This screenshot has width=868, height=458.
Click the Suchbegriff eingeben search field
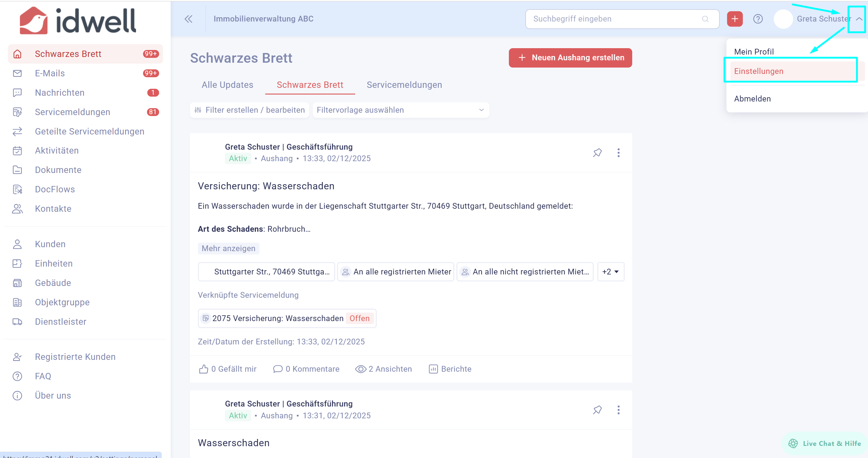click(617, 19)
